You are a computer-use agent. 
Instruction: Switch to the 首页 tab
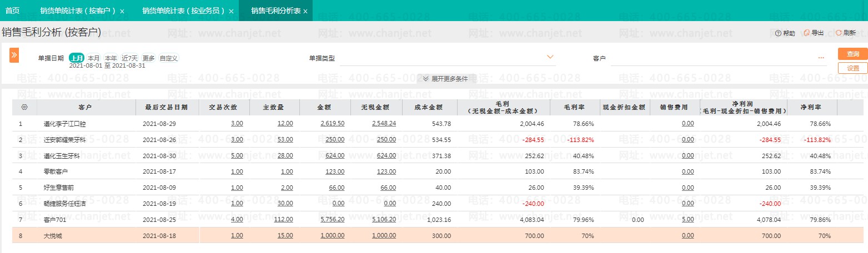(x=13, y=11)
